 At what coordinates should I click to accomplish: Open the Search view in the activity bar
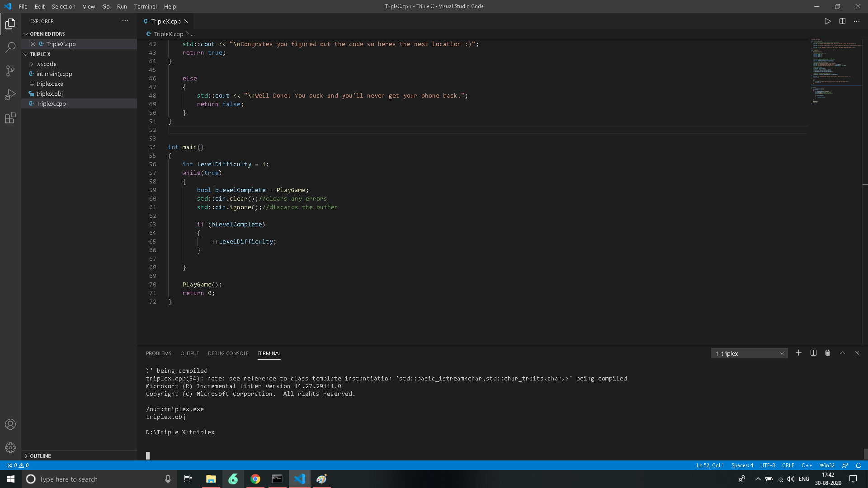click(10, 47)
